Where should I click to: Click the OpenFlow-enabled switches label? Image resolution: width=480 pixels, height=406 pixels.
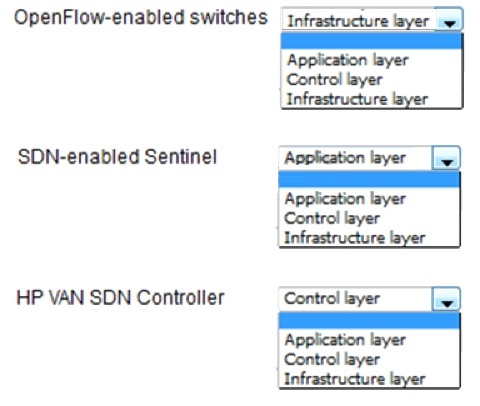click(141, 17)
